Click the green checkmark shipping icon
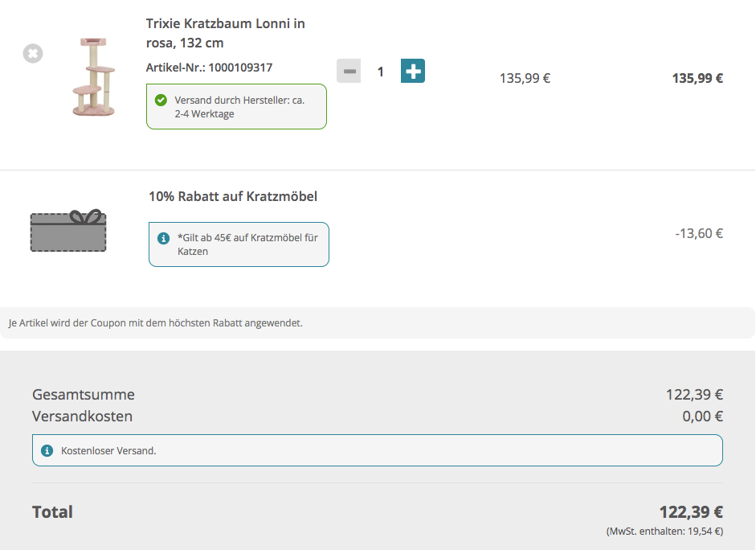The image size is (756, 550). (161, 101)
